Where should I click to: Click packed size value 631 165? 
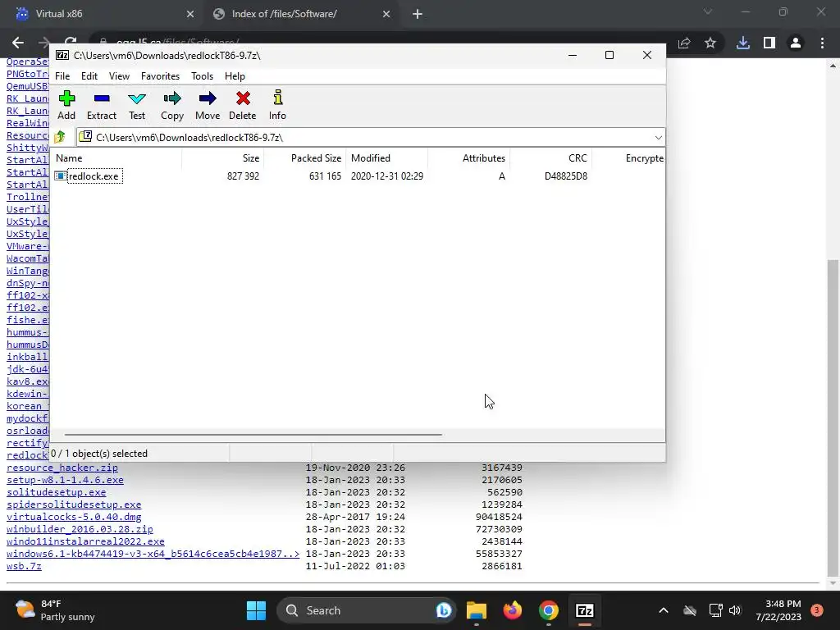coord(325,176)
